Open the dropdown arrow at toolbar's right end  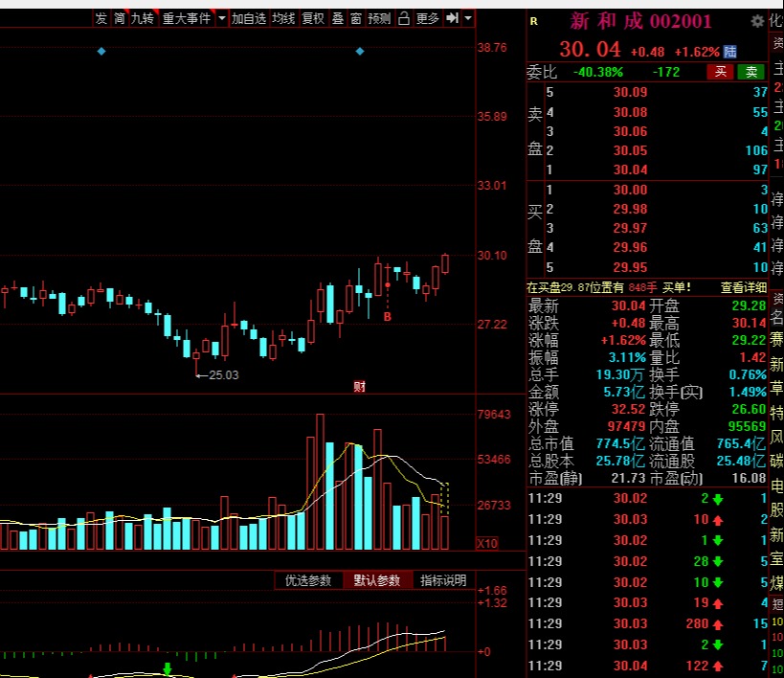tap(467, 18)
